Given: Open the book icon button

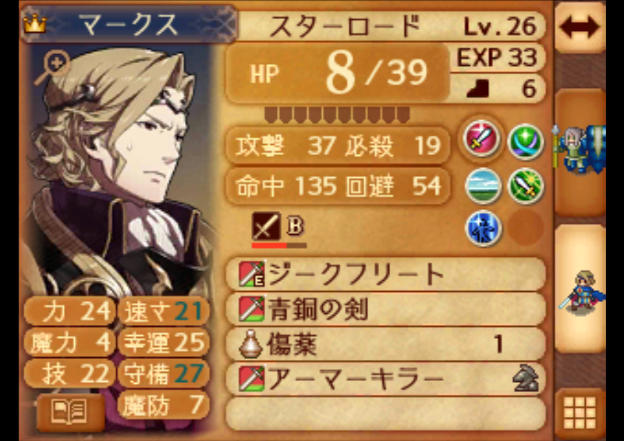Looking at the screenshot, I should click(x=70, y=412).
